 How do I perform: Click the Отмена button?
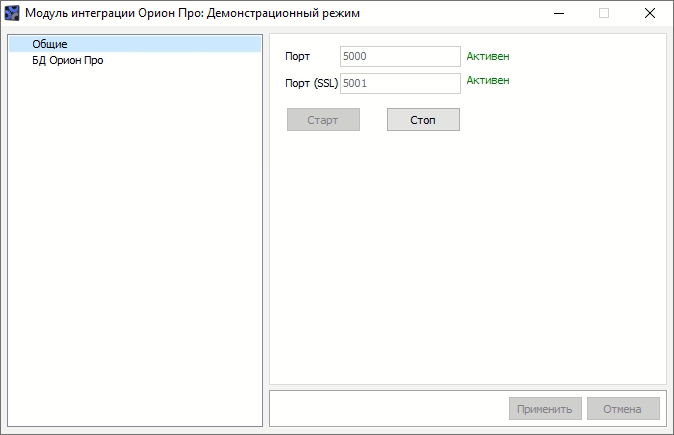tap(623, 409)
